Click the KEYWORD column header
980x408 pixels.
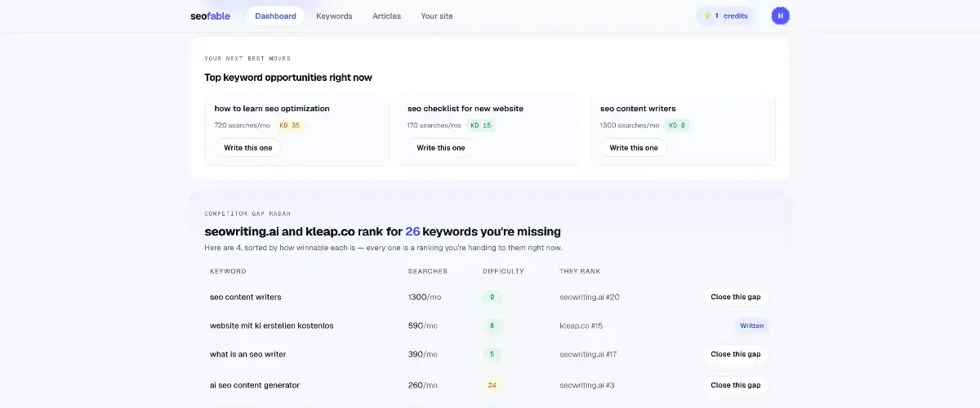tap(228, 271)
